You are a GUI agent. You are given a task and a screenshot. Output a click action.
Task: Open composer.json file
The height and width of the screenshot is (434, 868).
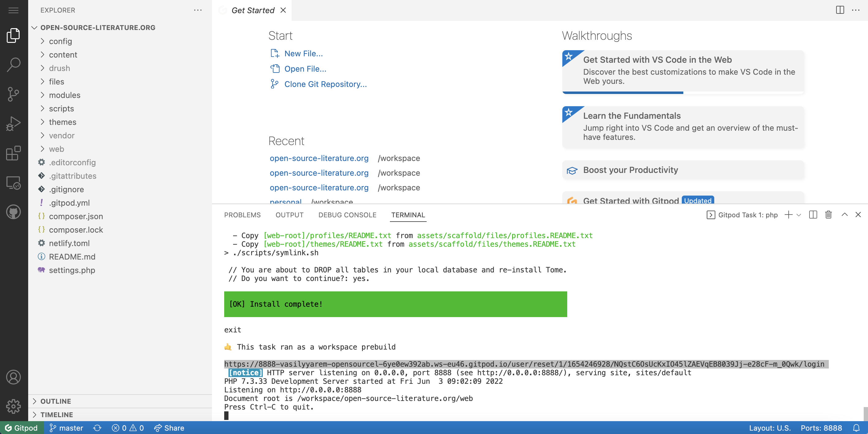pos(120,216)
